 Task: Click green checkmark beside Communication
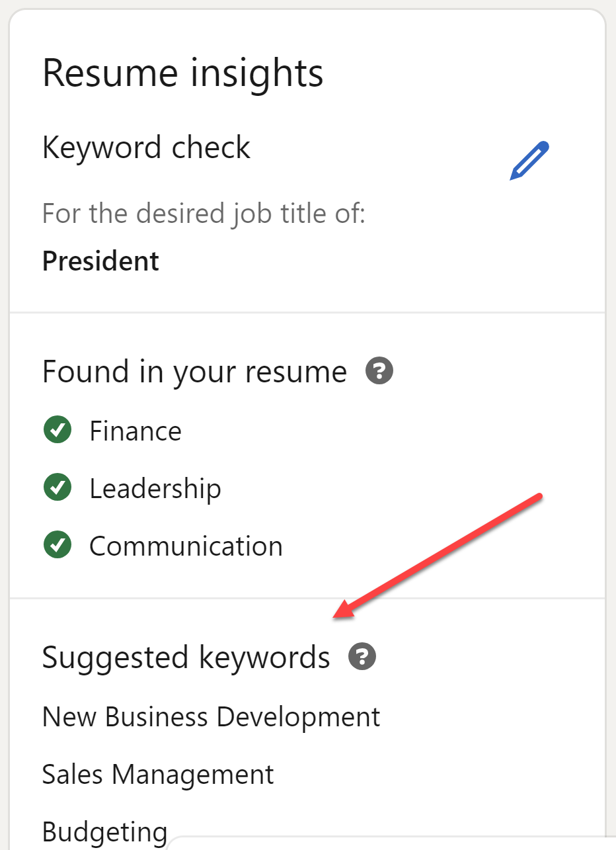point(58,546)
